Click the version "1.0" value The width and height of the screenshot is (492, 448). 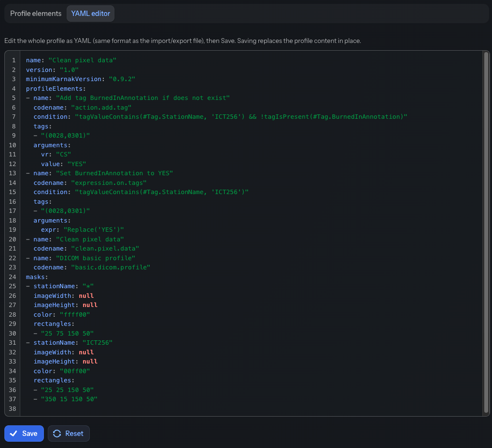(69, 70)
